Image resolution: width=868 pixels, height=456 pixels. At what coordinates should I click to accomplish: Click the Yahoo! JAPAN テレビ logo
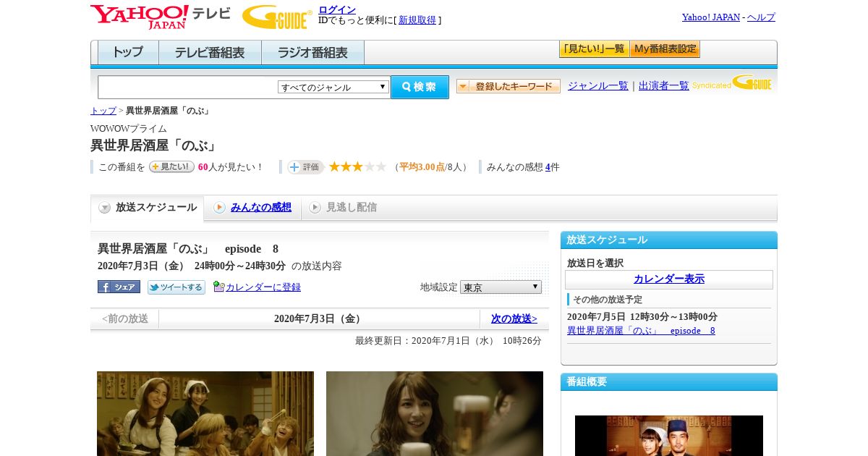tap(160, 17)
